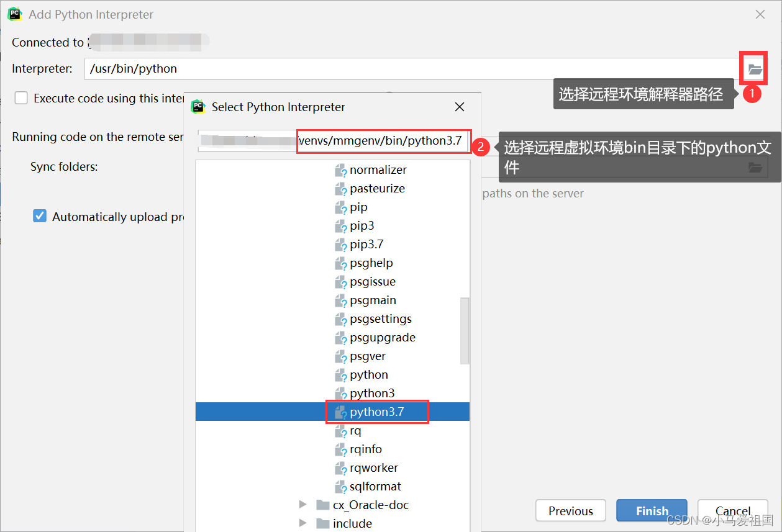This screenshot has width=782, height=532.
Task: Click the pip3.7 file icon
Action: 340,245
